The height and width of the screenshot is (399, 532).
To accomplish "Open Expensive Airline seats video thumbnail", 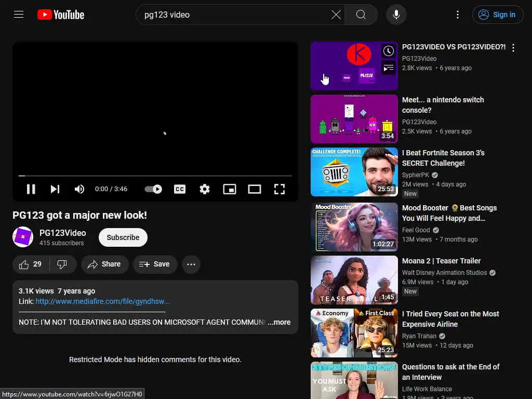I will coord(354,332).
